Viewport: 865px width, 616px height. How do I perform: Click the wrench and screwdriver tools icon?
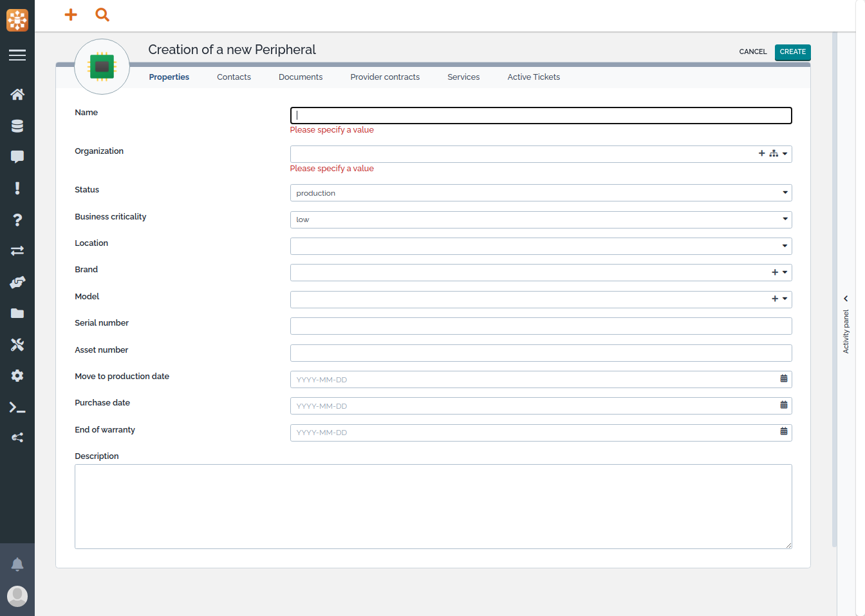click(17, 345)
